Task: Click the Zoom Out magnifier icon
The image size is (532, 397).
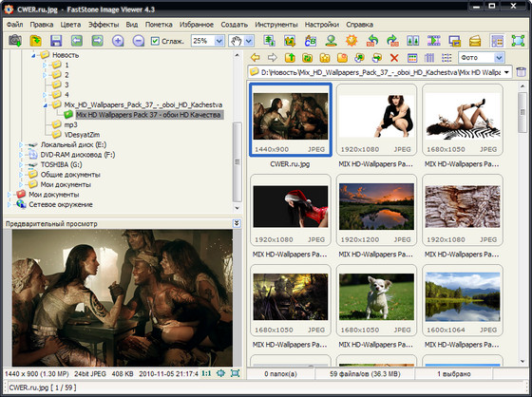Action: (139, 41)
